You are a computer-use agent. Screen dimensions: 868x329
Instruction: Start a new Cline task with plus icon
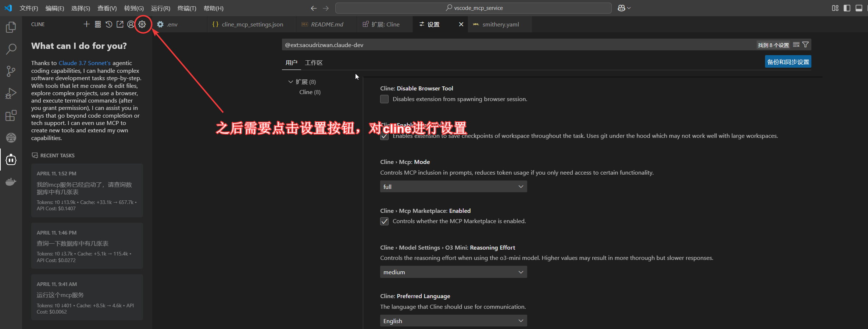86,24
